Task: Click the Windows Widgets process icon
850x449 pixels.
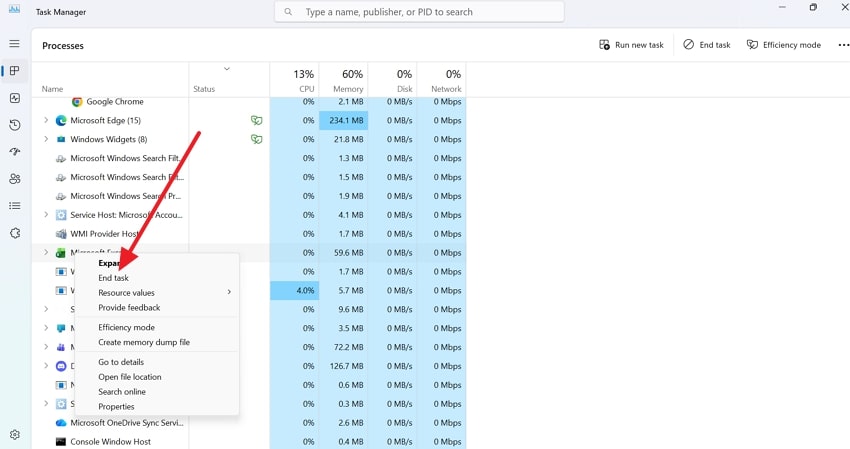Action: [x=61, y=139]
